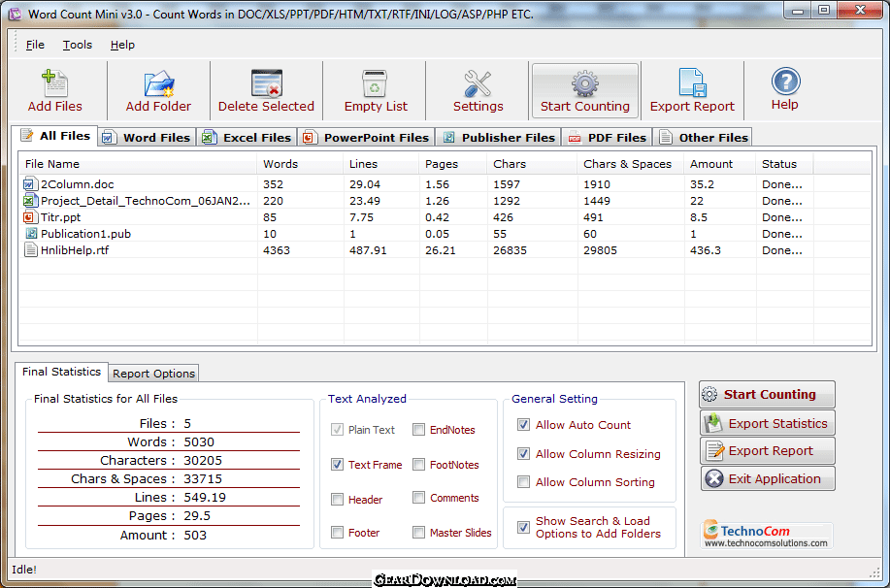Switch to the Excel Files tab
Screen dimensions: 890x588
click(247, 138)
